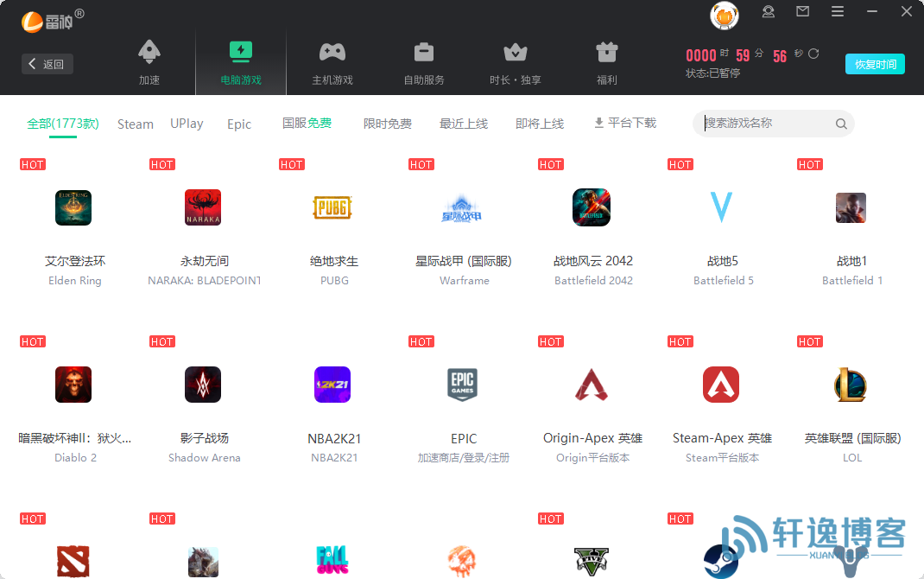Open the messages envelope icon
Viewport: 924px width, 579px height.
point(802,11)
